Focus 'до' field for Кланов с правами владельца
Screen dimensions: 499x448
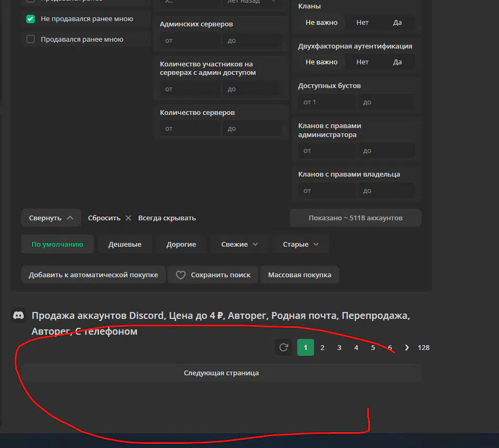click(x=386, y=191)
